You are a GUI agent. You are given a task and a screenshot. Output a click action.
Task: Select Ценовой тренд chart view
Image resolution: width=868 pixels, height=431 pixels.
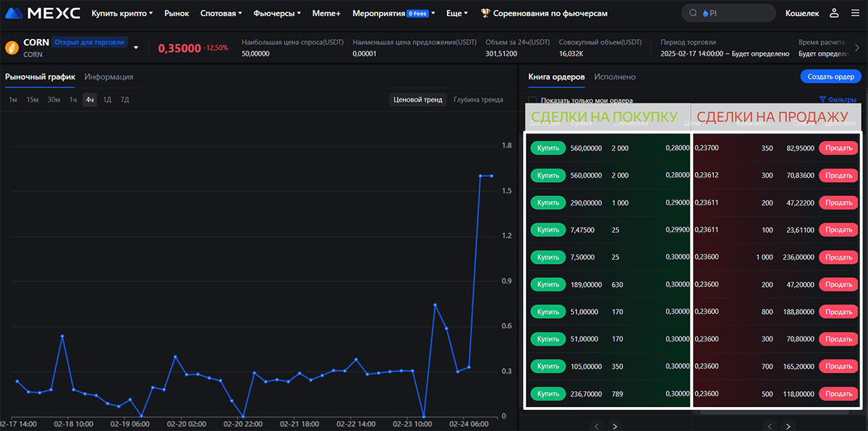(417, 100)
